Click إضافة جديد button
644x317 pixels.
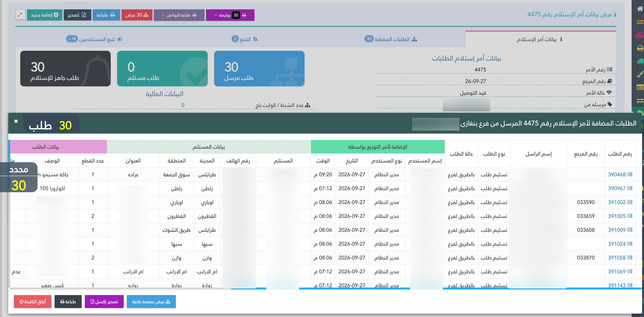[x=44, y=15]
